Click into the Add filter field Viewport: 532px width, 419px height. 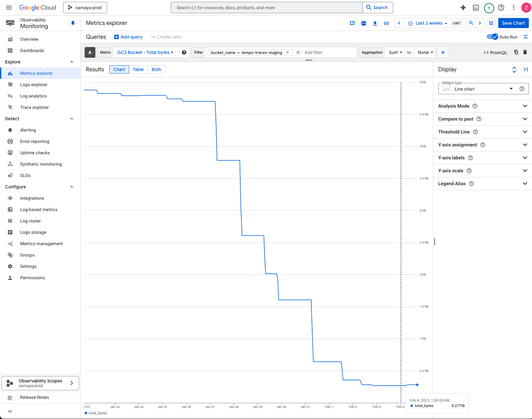(x=328, y=52)
